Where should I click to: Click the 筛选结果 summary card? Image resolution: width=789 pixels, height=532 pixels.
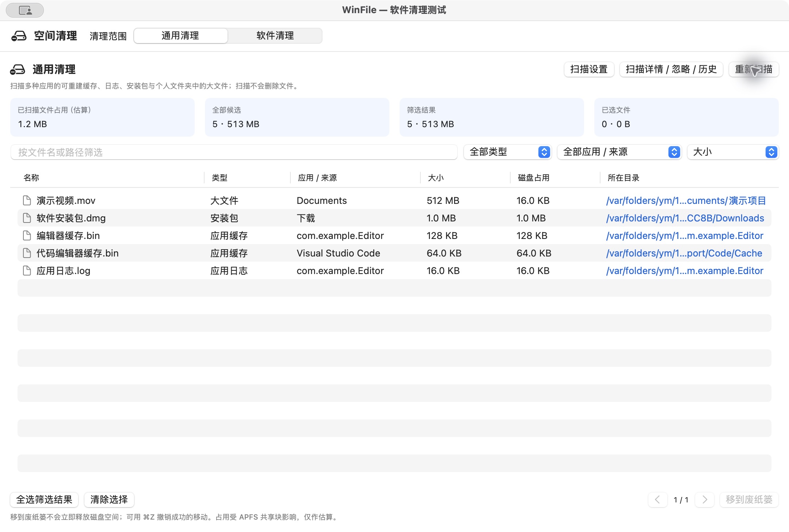click(492, 117)
